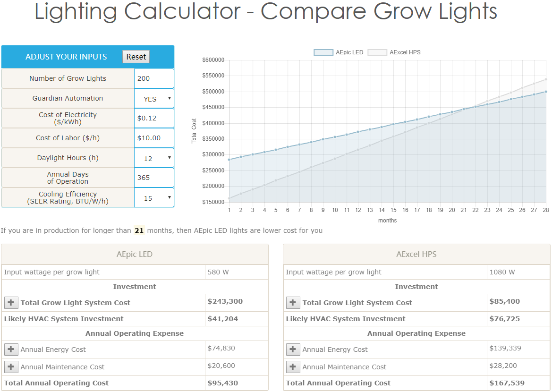The image size is (552, 392).
Task: Click the $243,300 system cost value
Action: 225,301
